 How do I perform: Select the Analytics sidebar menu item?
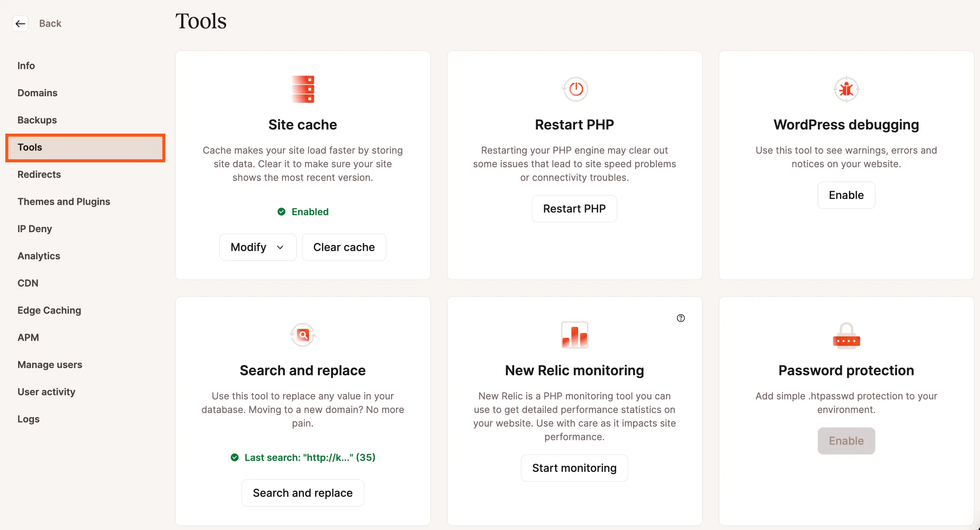39,256
